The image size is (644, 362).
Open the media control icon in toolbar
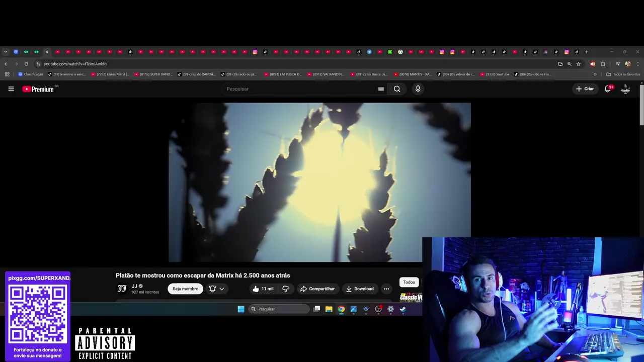tap(618, 64)
